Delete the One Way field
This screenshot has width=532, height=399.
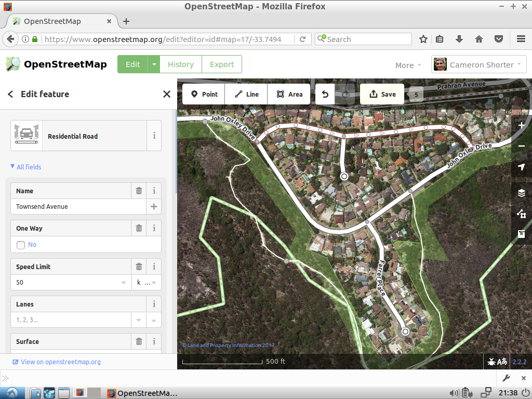(139, 228)
